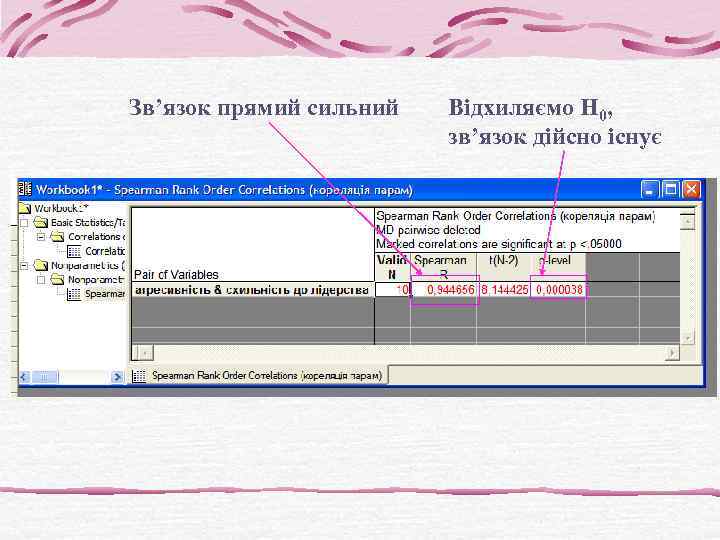Click results table scroll left arrow

145,353
